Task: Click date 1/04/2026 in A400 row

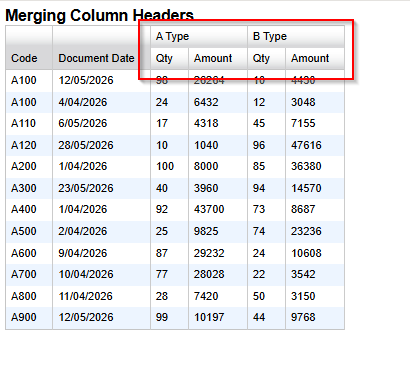Action: (101, 209)
